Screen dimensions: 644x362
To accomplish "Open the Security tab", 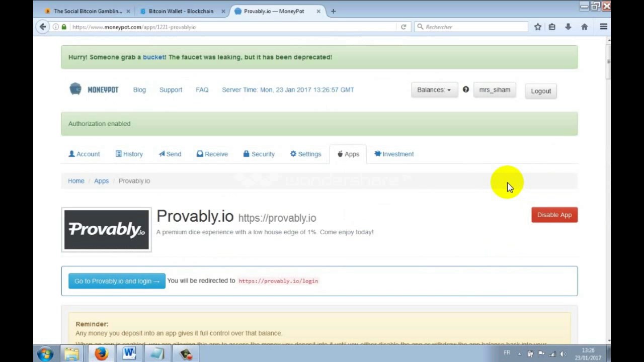I will click(259, 154).
